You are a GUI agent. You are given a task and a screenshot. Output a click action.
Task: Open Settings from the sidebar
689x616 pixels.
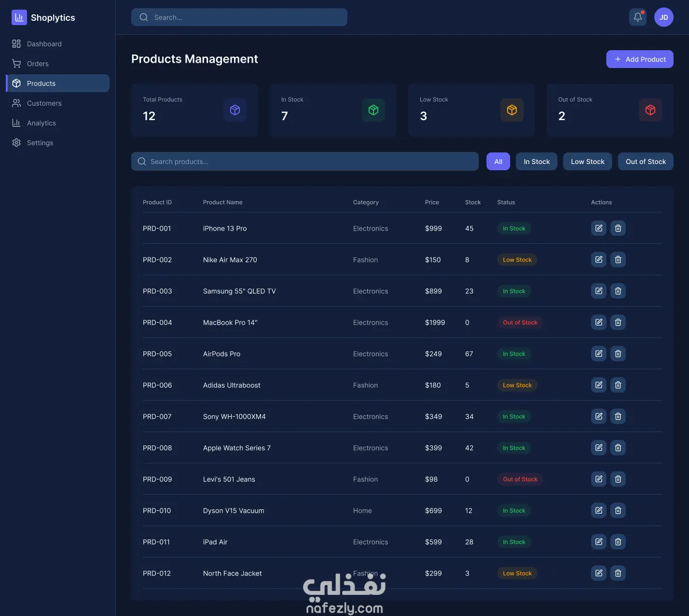[58, 143]
